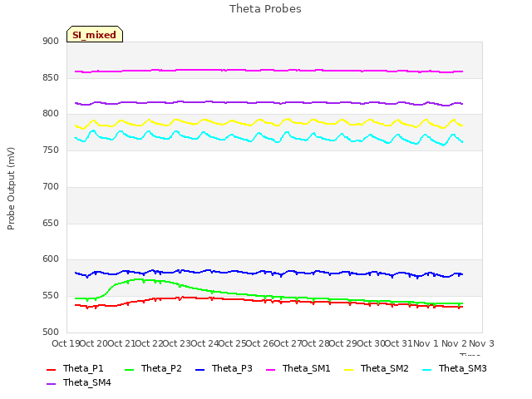Viewport: 532px width, 399px height.
Task: Click the Theta Probes chart title
Action: pyautogui.click(x=265, y=9)
